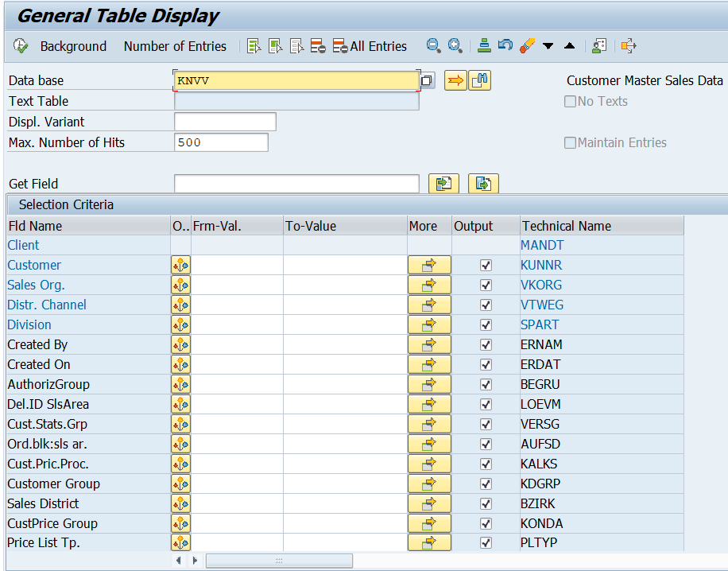This screenshot has width=728, height=571.
Task: Open multiple selection More for Created By
Action: pos(429,344)
